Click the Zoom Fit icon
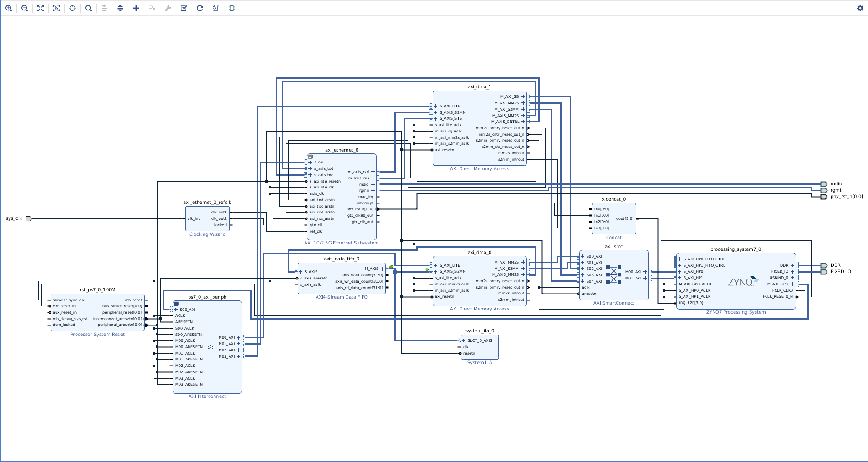 (41, 8)
